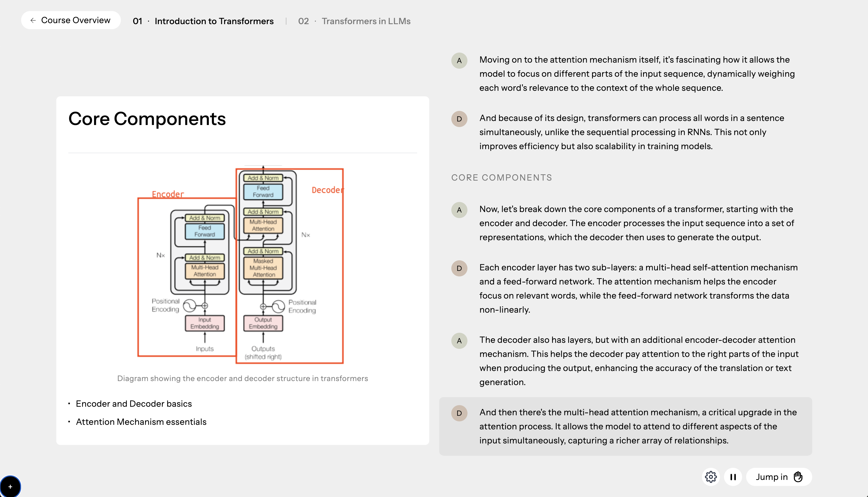Select the 'Encoder and Decoder basics' bullet
Screen dimensions: 868x497
point(134,404)
